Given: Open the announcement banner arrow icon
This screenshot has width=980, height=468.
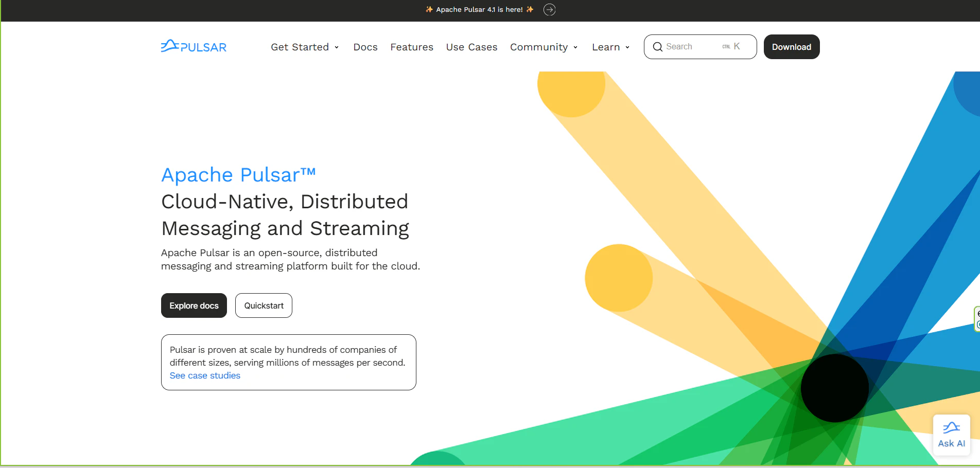Looking at the screenshot, I should coord(550,10).
